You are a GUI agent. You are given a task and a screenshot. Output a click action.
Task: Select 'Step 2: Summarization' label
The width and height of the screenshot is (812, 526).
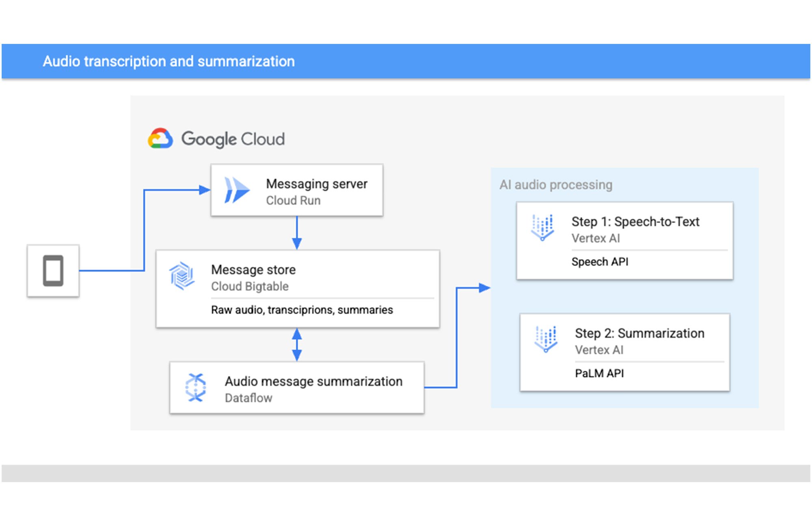pos(639,333)
